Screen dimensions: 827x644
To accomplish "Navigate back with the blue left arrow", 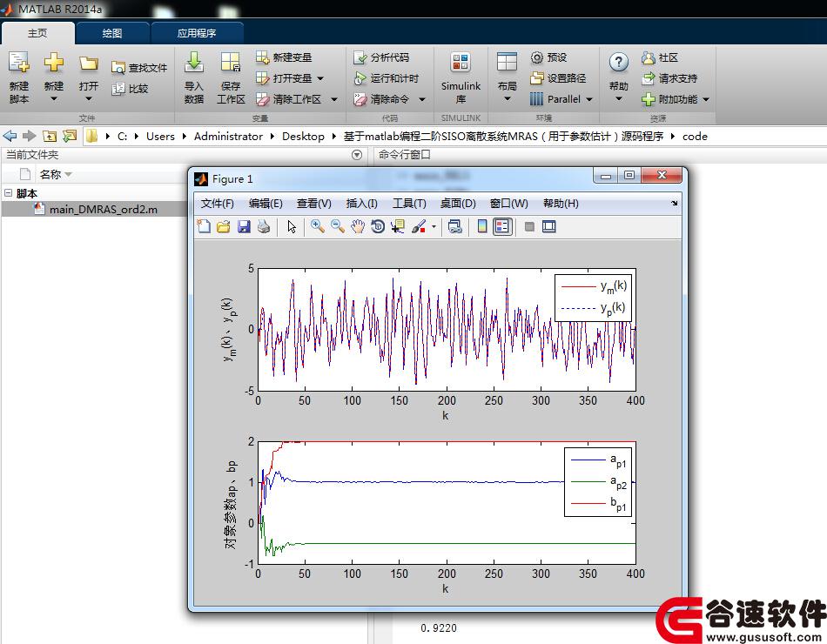I will point(10,136).
